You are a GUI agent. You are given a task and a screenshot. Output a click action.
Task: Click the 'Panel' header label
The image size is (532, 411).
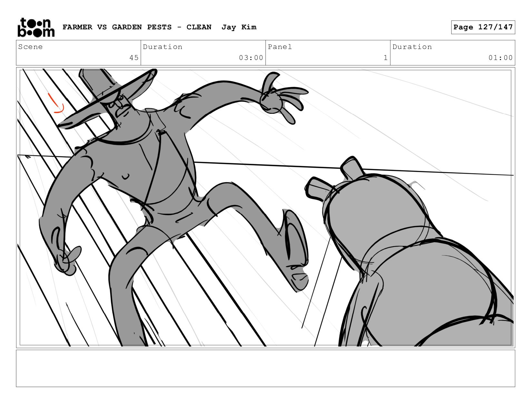pos(280,47)
